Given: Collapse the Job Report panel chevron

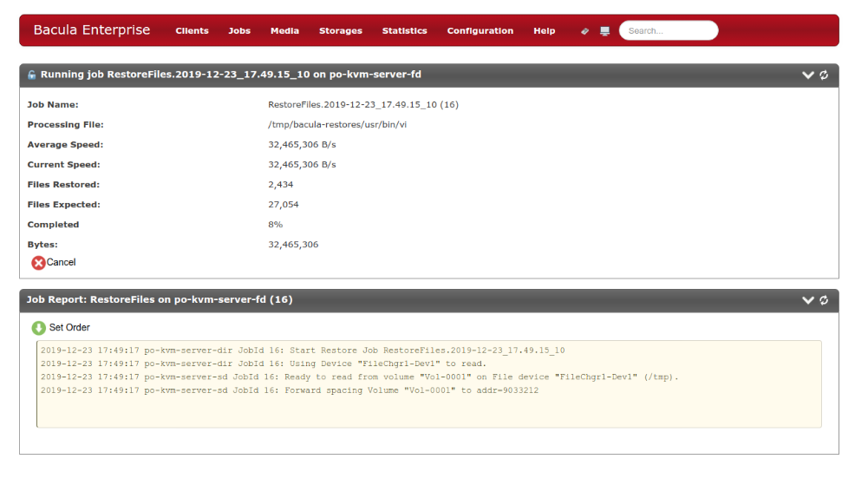Looking at the screenshot, I should point(807,300).
